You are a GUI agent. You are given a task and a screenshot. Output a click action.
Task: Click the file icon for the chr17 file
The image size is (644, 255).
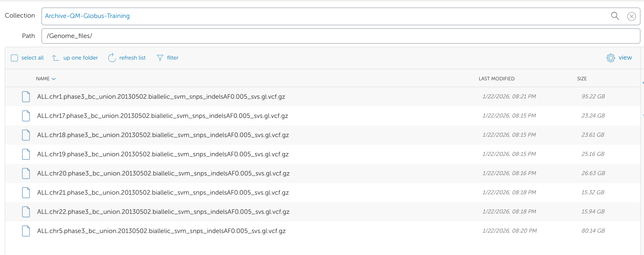(x=26, y=116)
